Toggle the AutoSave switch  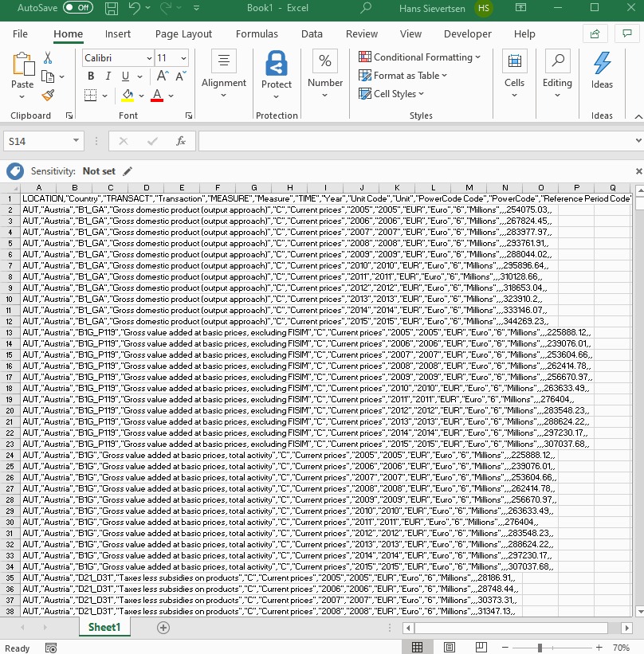click(x=77, y=8)
